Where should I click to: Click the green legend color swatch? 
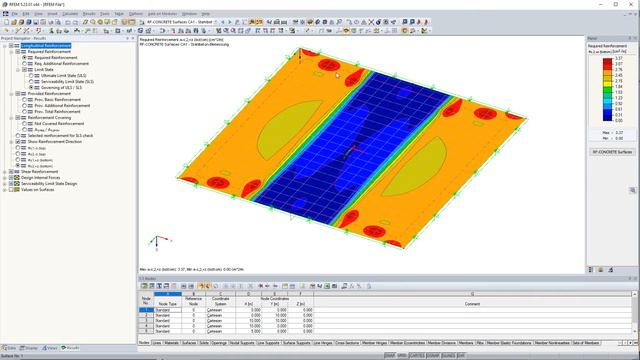(607, 89)
